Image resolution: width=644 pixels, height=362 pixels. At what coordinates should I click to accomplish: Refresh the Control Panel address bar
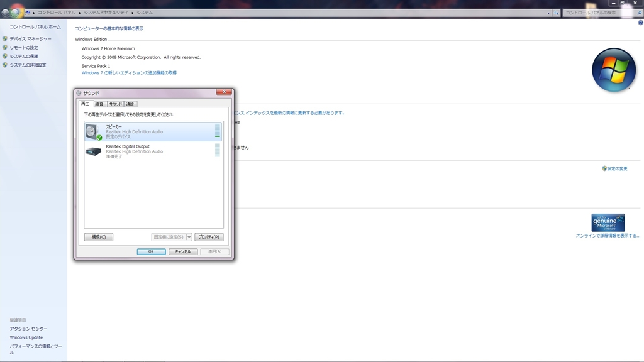[556, 13]
